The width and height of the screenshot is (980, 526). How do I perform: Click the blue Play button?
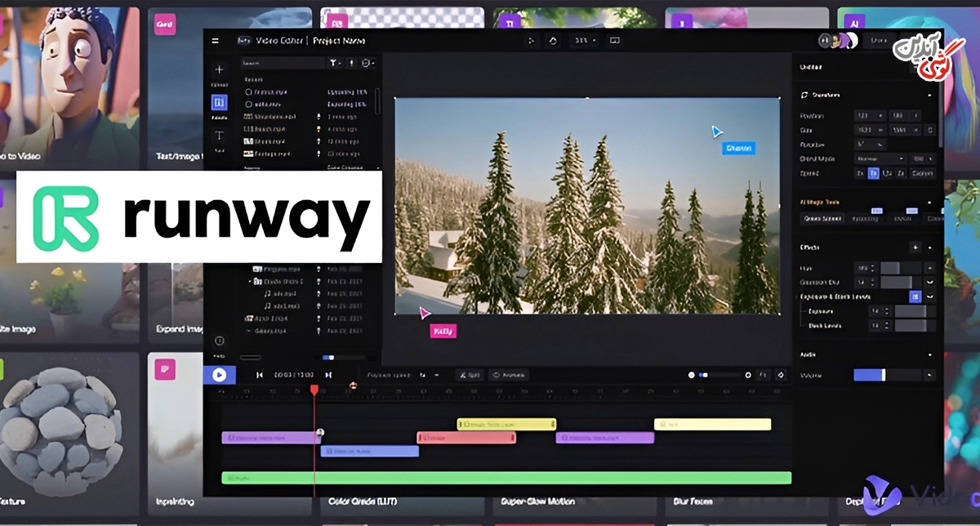pos(219,375)
